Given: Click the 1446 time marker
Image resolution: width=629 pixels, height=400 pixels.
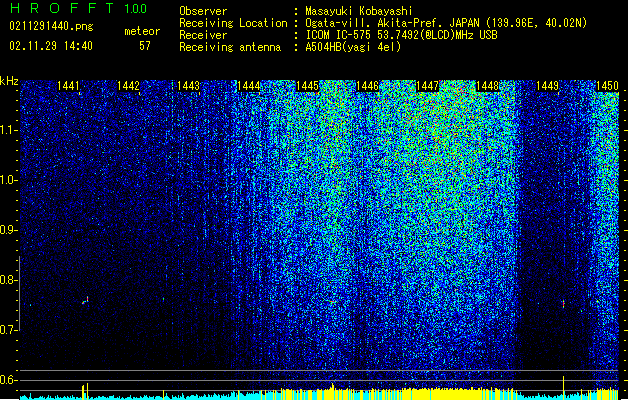Looking at the screenshot, I should (367, 86).
